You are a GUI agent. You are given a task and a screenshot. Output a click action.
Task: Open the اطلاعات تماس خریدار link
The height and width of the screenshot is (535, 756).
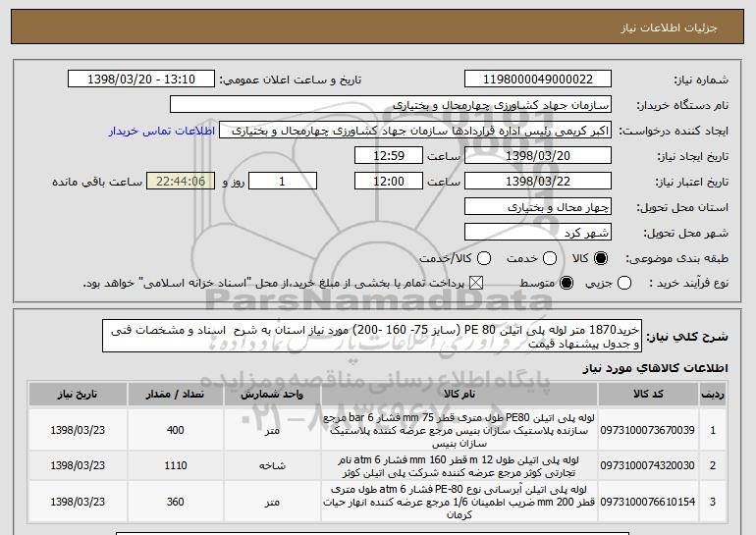(162, 131)
